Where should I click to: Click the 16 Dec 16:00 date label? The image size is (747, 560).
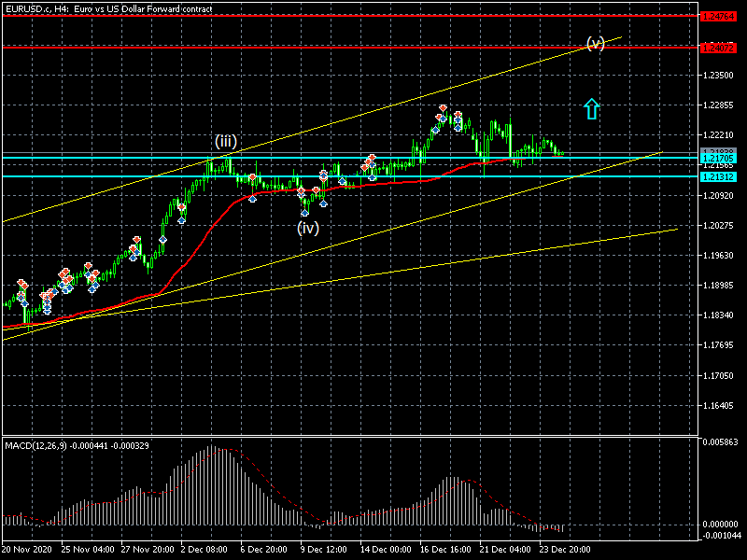click(x=445, y=549)
